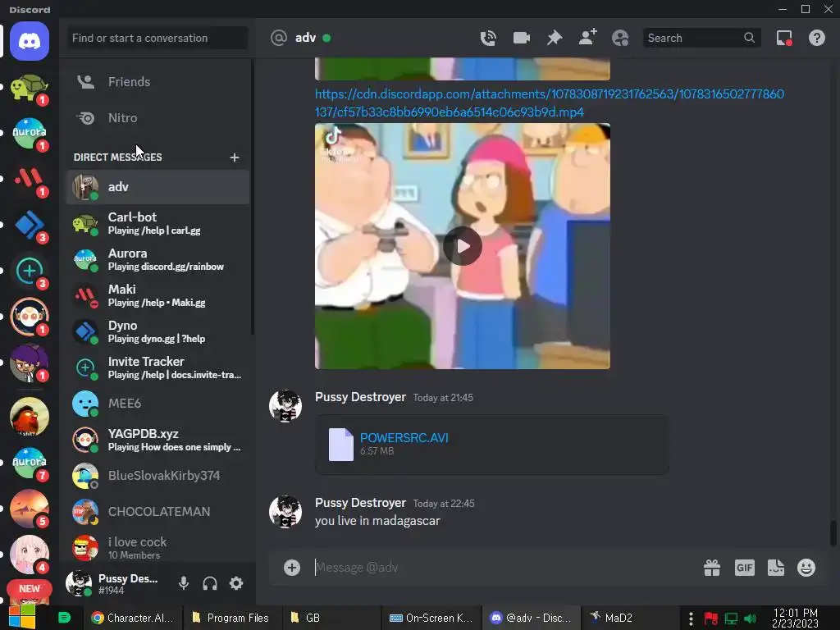Open the anime girl server icon

(x=30, y=555)
